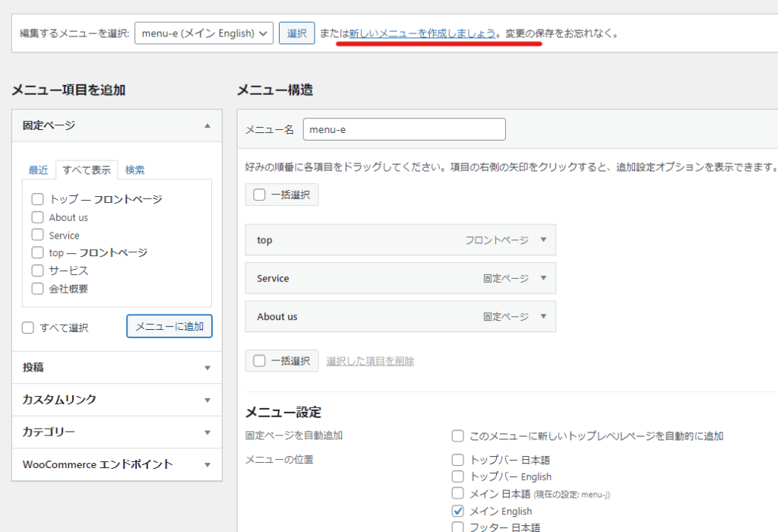This screenshot has width=778, height=532.
Task: Enable トップバー 日本語 menu location
Action: 457,460
